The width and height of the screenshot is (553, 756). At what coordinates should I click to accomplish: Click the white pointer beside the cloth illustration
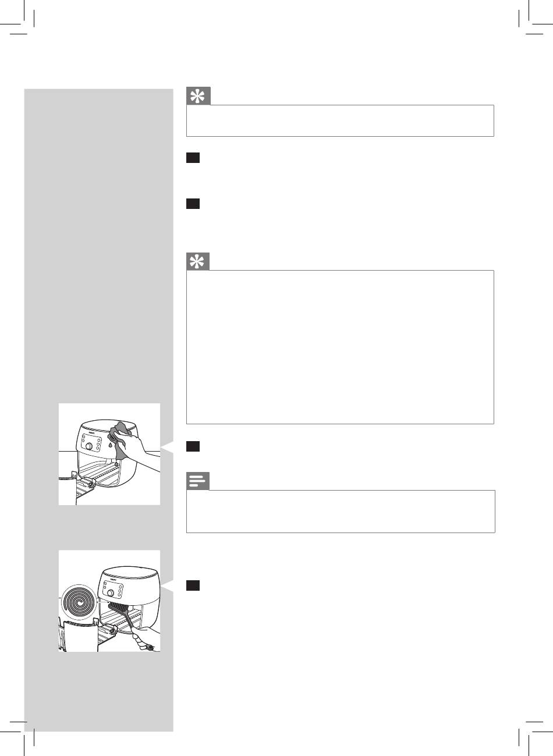[167, 449]
